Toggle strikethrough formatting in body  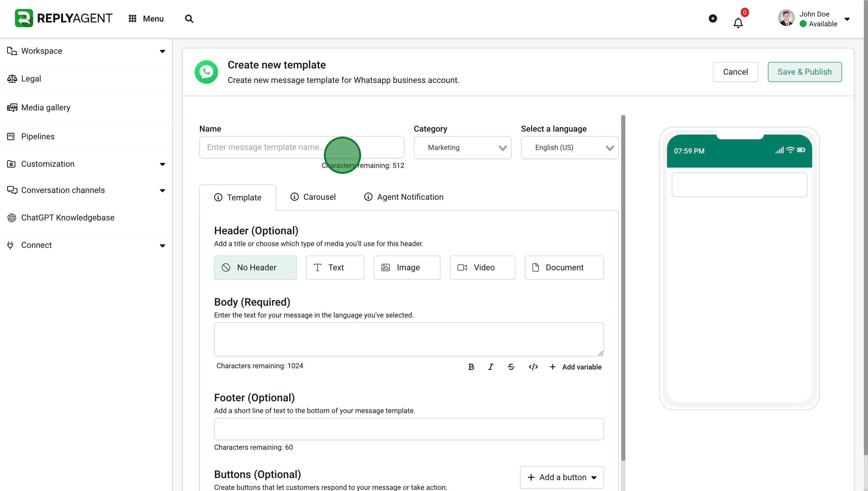coord(511,367)
